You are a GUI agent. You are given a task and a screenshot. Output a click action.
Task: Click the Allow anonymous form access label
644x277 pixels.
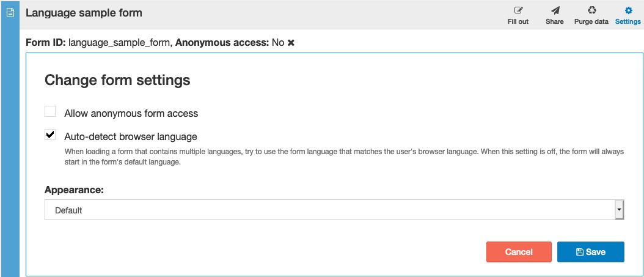pos(131,114)
